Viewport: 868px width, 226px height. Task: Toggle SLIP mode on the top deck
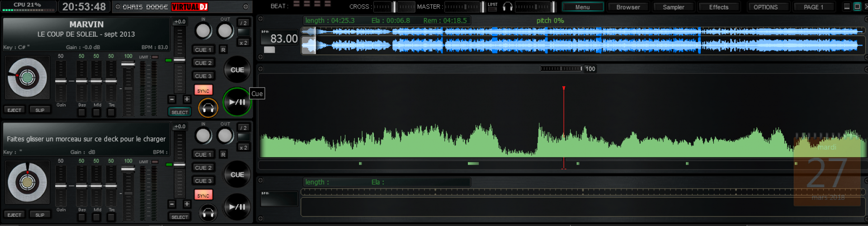point(40,110)
